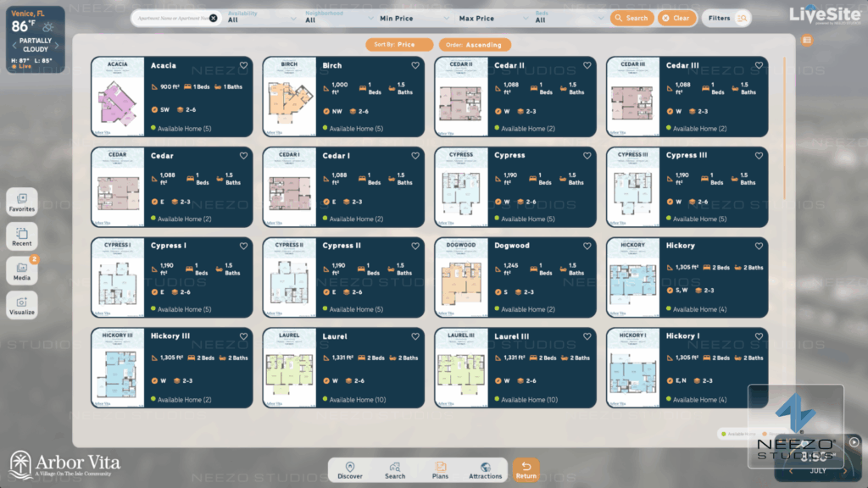Open the Attractions tab
This screenshot has height=488, width=868.
(485, 470)
